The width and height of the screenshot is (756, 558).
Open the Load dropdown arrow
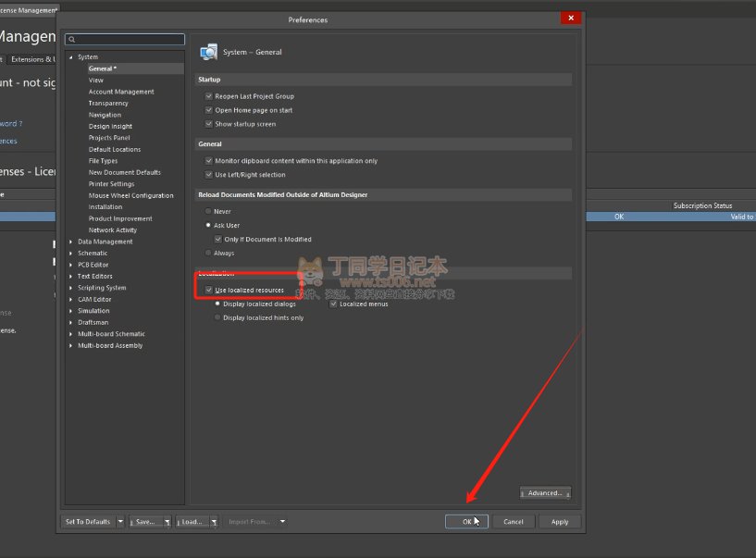point(213,522)
